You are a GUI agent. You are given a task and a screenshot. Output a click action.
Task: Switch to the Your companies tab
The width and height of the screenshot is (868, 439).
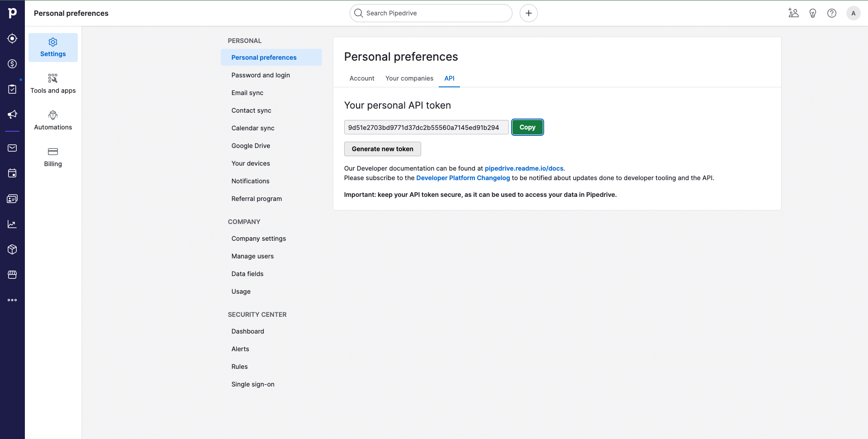[409, 78]
